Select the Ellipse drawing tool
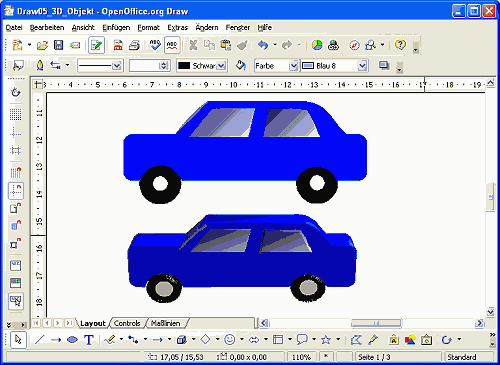This screenshot has height=365, width=500. pos(72,340)
